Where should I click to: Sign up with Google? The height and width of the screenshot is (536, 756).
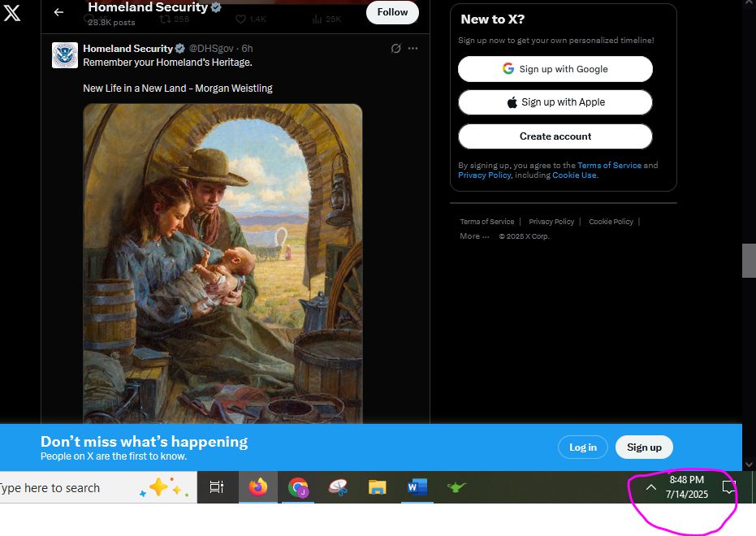[555, 69]
